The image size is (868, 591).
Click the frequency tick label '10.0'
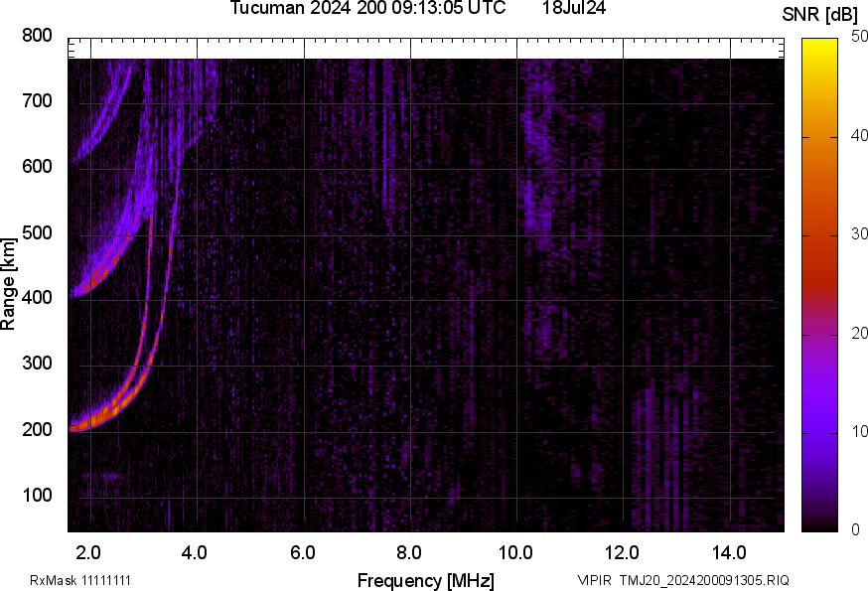(515, 553)
